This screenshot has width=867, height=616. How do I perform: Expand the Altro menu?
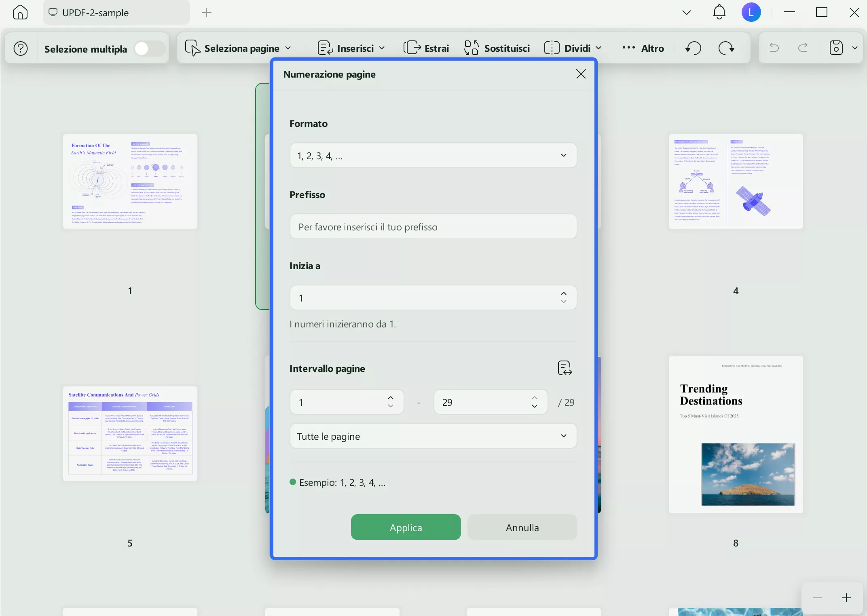[643, 48]
